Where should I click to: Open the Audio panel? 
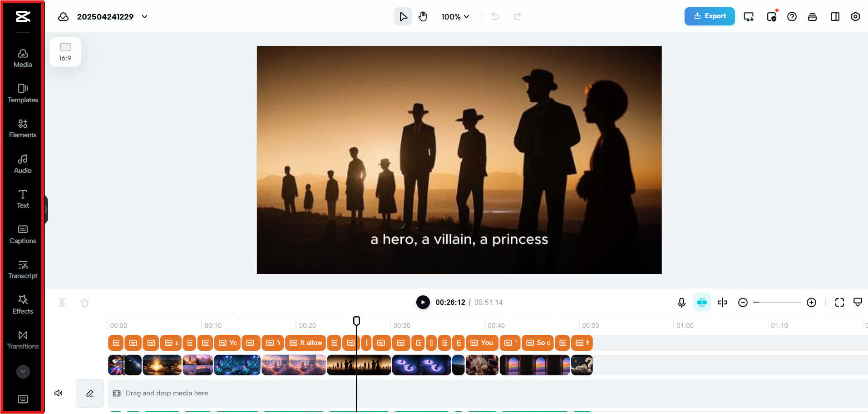(x=23, y=164)
